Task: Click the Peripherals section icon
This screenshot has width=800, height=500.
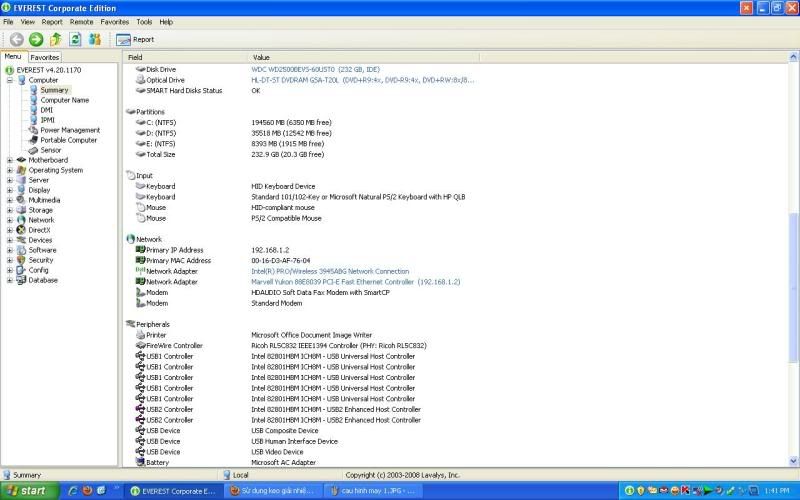Action: (131, 324)
